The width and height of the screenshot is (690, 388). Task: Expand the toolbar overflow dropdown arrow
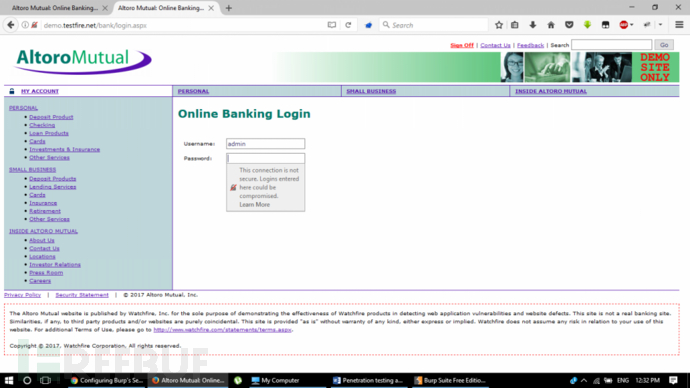pos(661,25)
